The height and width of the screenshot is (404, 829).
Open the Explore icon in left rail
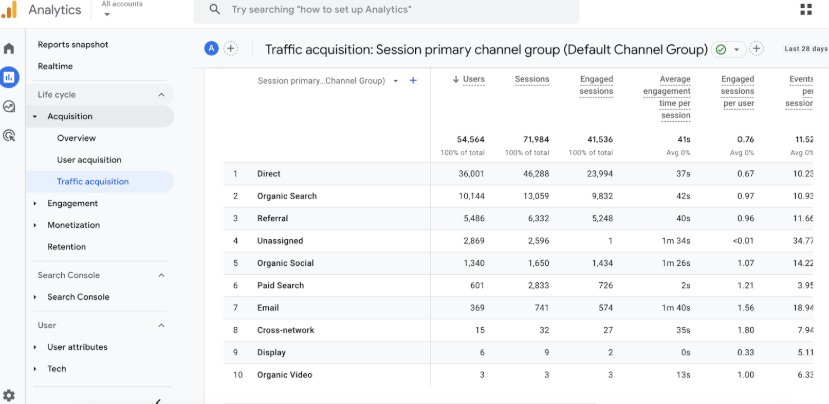[x=9, y=106]
